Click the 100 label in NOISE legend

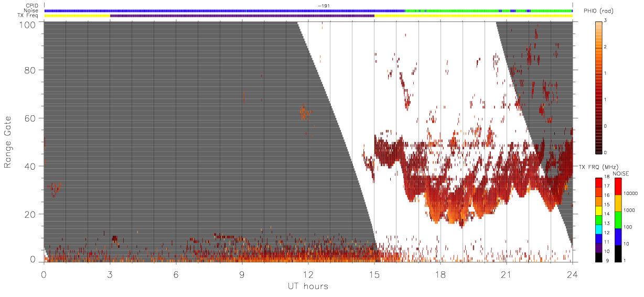(x=629, y=227)
